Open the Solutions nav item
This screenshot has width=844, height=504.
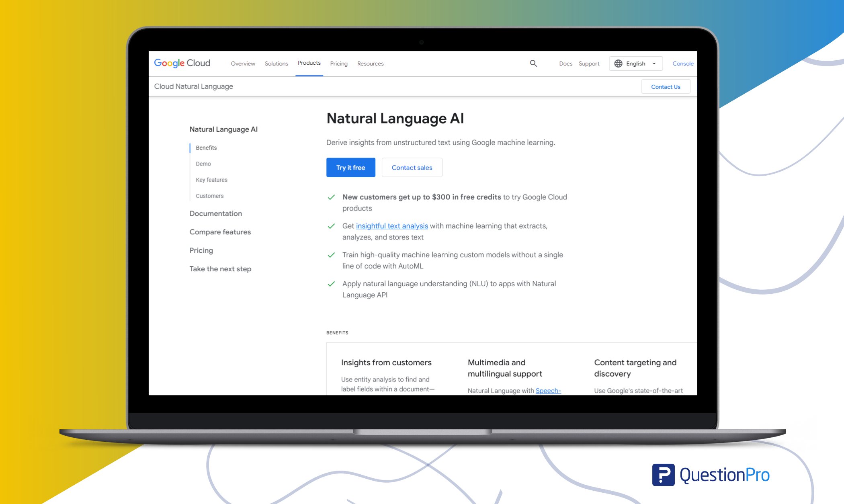coord(276,64)
